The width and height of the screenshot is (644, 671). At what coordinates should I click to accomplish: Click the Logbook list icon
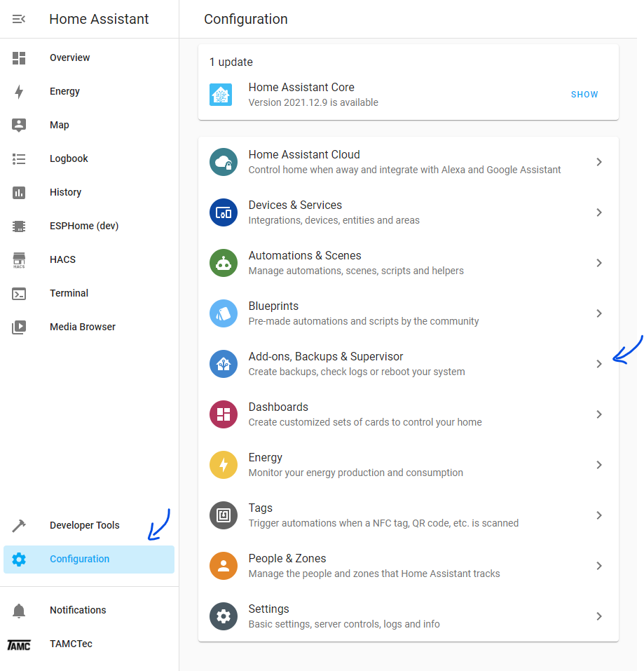[19, 158]
